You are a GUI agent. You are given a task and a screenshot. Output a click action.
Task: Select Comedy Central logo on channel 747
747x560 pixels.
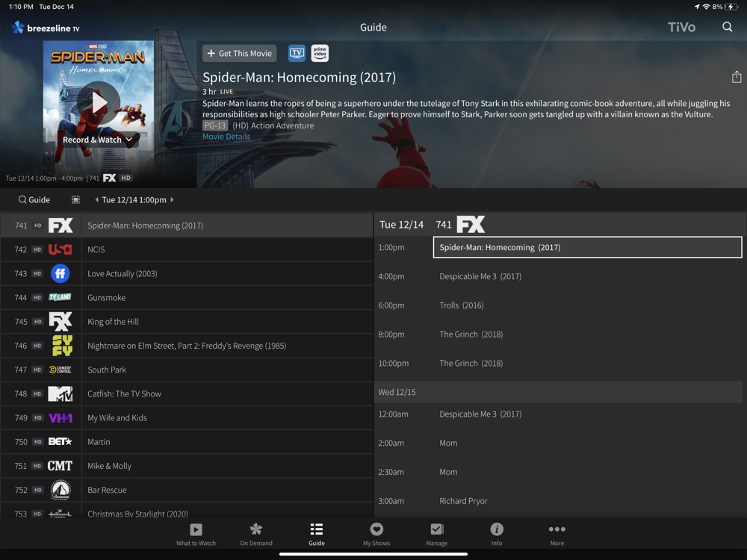pos(61,370)
